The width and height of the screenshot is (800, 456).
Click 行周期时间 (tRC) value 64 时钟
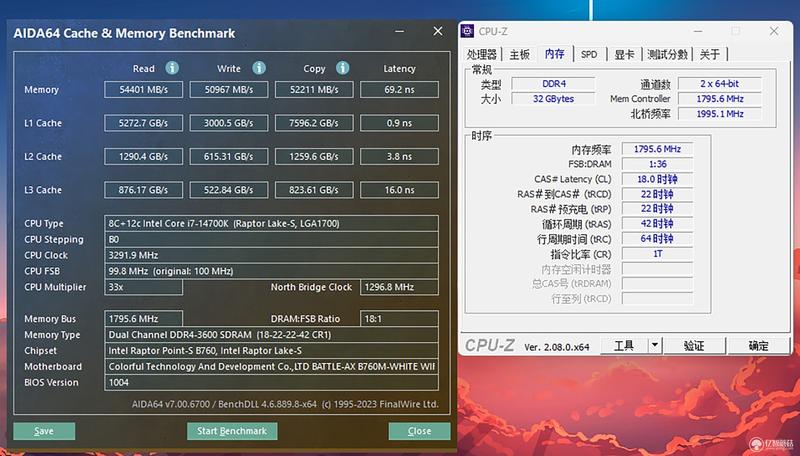(x=657, y=239)
